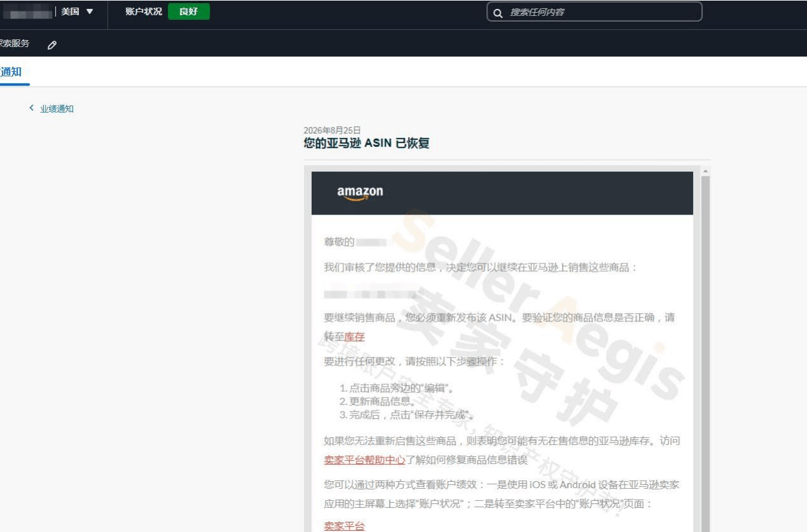This screenshot has height=532, width=807.
Task: Click message scrollbar up arrow
Action: tap(705, 171)
